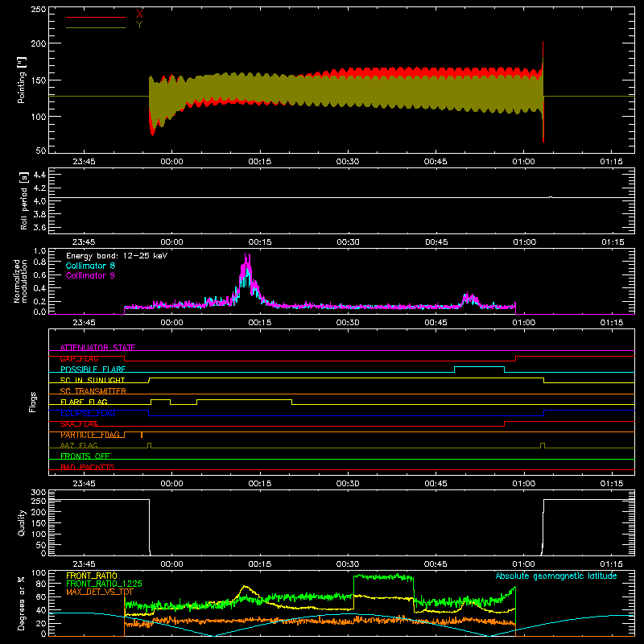The width and height of the screenshot is (644, 644).
Task: Click the 'Normalized modulation' axis title
Action: pos(20,281)
